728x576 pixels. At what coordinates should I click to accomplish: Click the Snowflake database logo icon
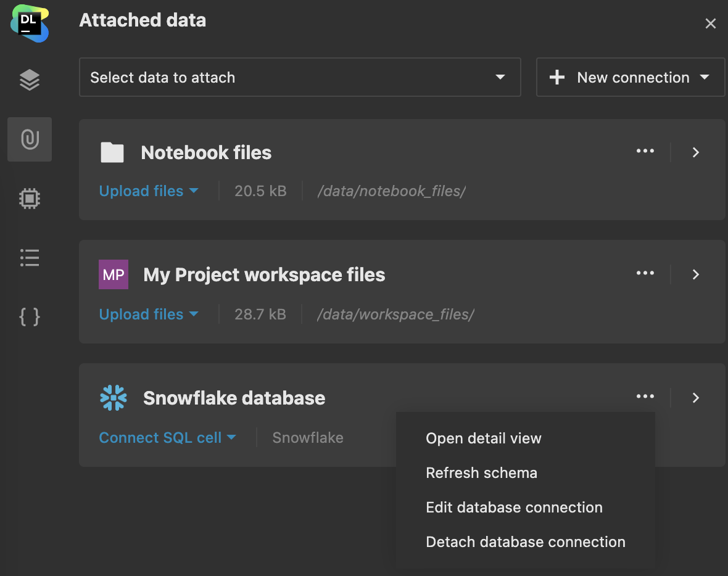click(x=114, y=398)
